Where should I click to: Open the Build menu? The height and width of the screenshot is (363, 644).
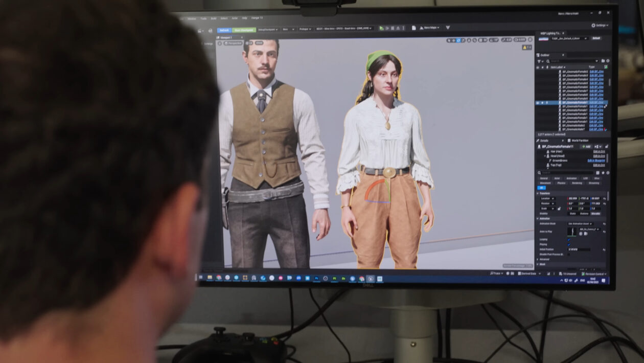click(x=214, y=18)
